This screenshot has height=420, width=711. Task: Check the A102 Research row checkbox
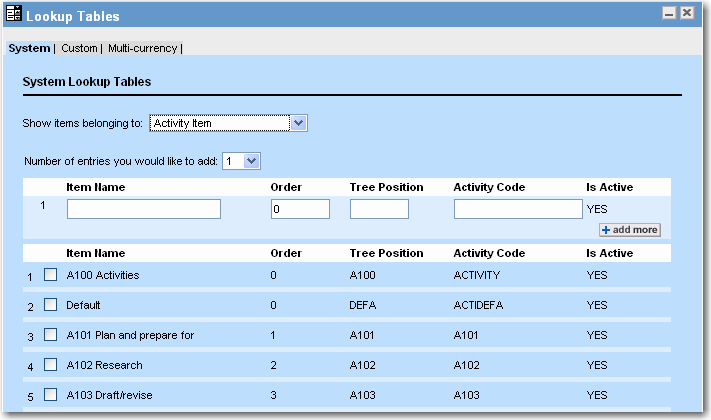coord(50,365)
